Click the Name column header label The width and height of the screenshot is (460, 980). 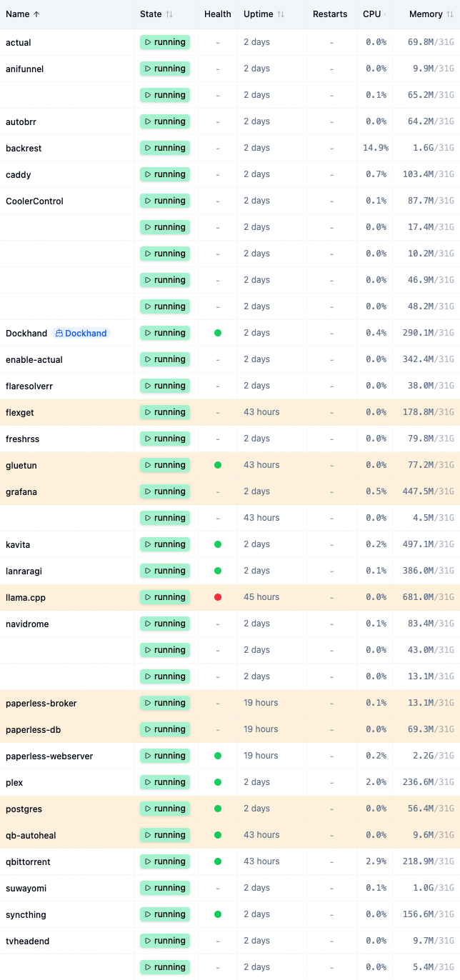[18, 14]
